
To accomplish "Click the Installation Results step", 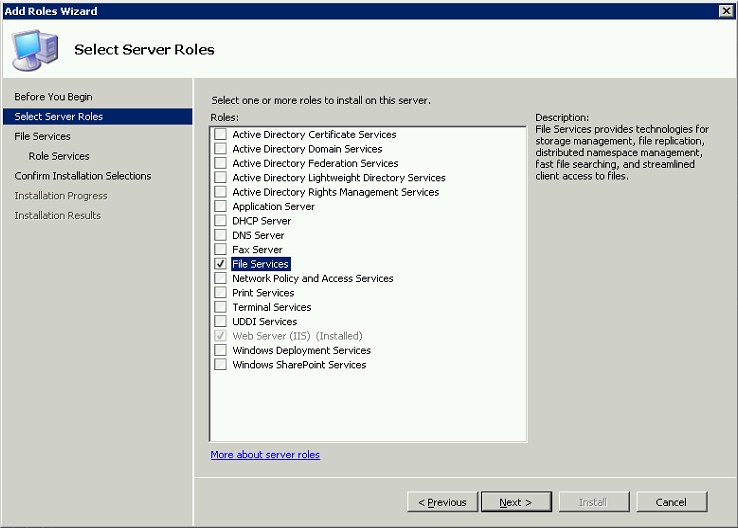I will [x=57, y=215].
